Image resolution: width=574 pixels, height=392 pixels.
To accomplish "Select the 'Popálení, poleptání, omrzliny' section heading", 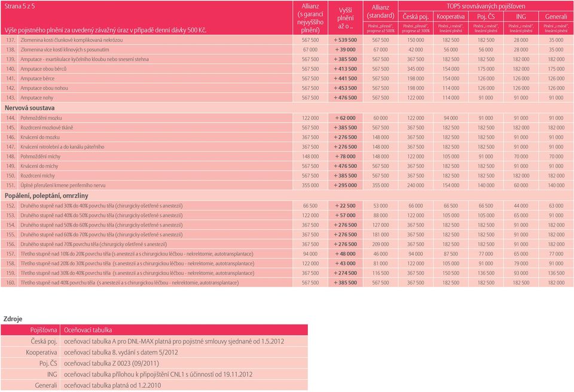I will [47, 195].
